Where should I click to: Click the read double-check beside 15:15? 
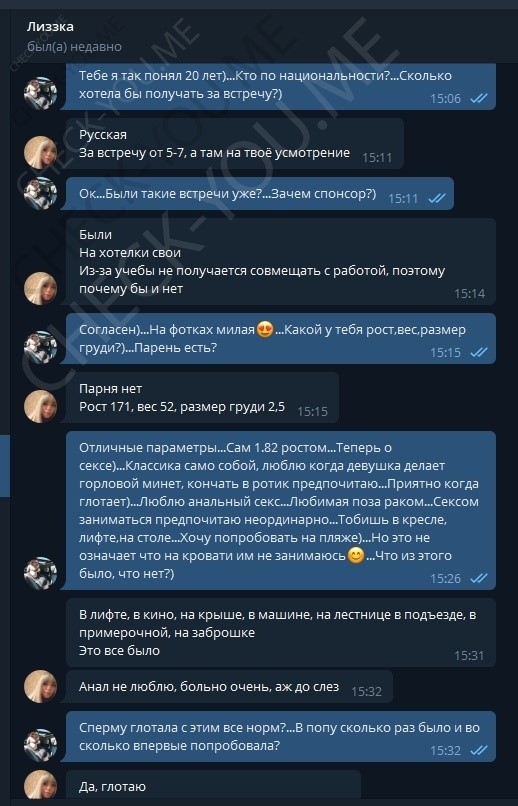[479, 352]
